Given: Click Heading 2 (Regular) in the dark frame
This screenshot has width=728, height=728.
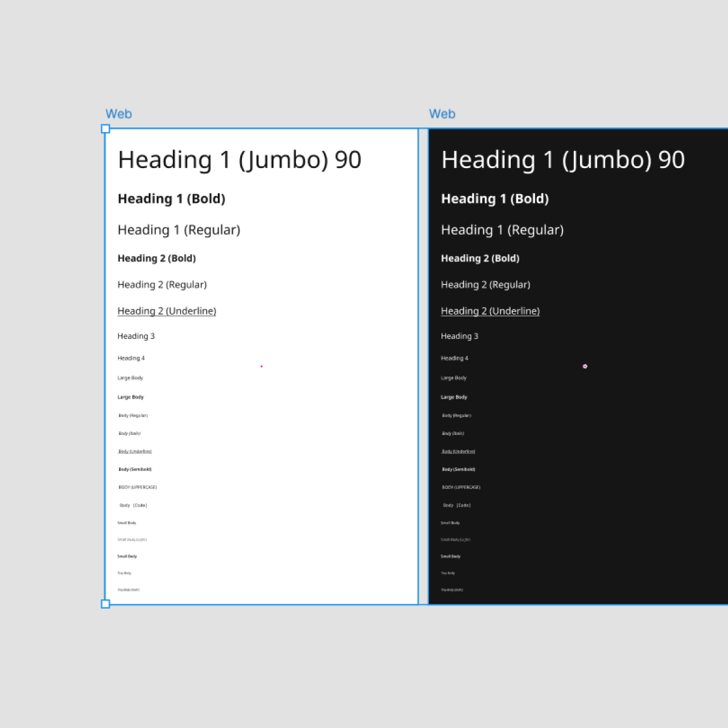Looking at the screenshot, I should click(x=485, y=285).
